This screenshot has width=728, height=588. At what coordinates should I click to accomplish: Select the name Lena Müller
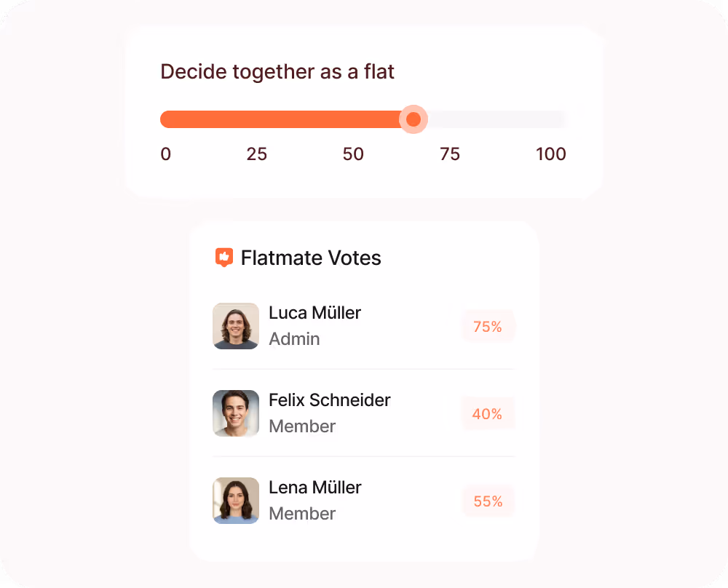pos(314,488)
